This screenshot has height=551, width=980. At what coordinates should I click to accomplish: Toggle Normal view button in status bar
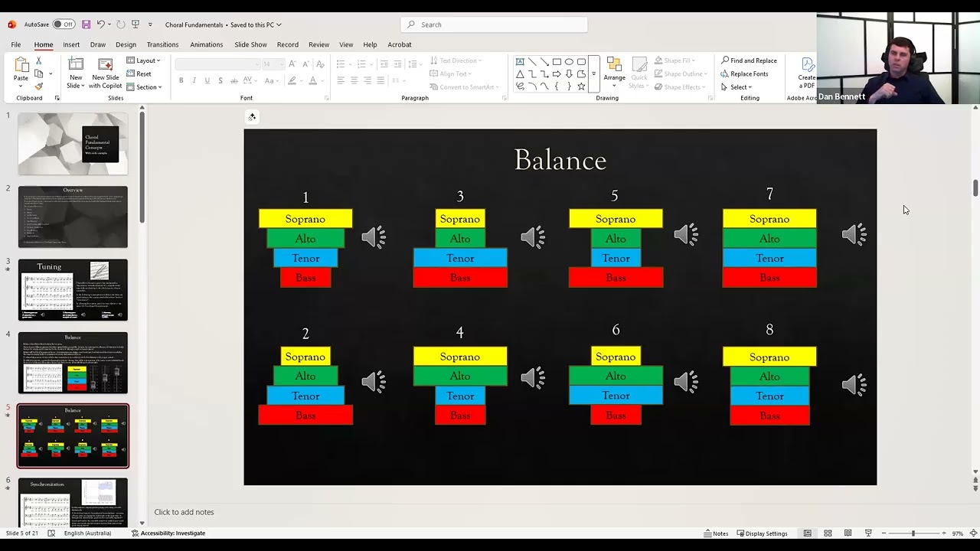(x=808, y=533)
